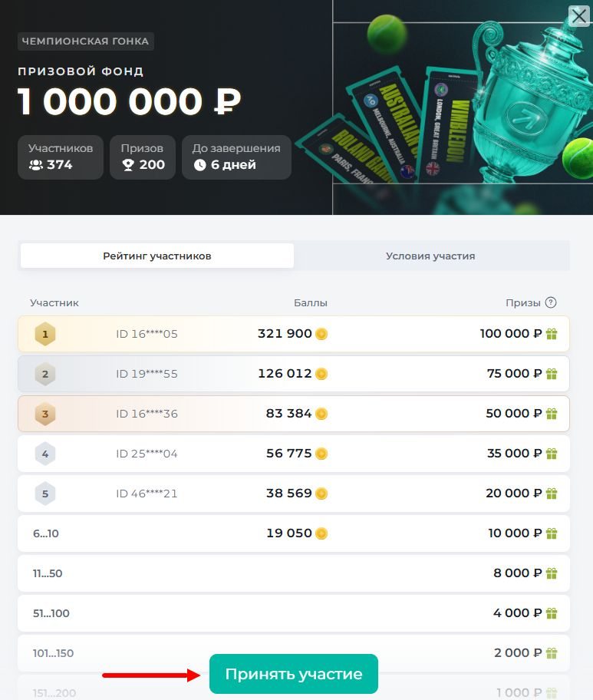The image size is (593, 700).
Task: Click the gift icon for 8 000 ₽ prize
Action: coord(552,573)
